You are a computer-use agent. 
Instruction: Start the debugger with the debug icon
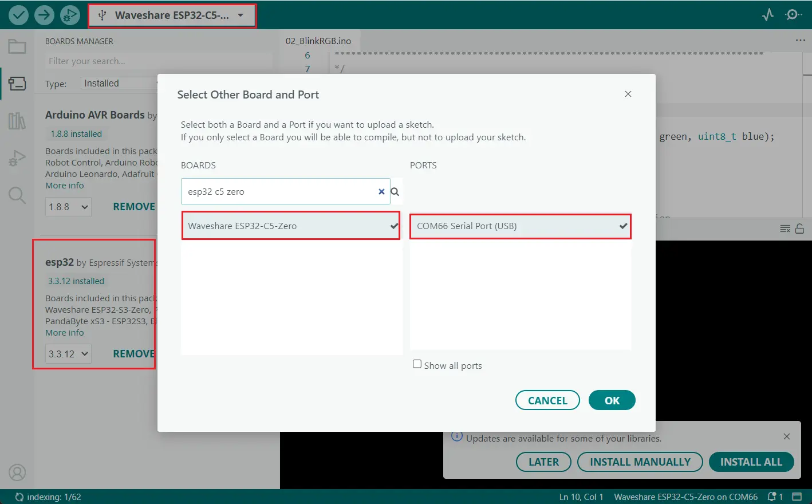[x=70, y=15]
